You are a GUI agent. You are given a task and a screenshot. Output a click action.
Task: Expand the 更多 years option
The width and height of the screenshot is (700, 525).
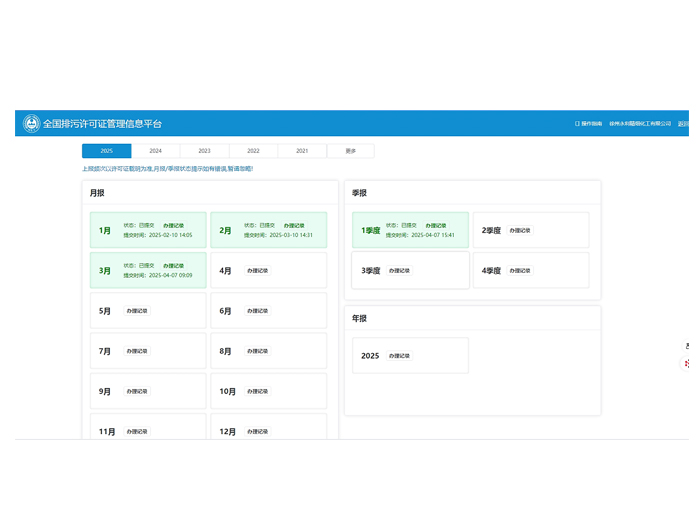[x=350, y=151]
